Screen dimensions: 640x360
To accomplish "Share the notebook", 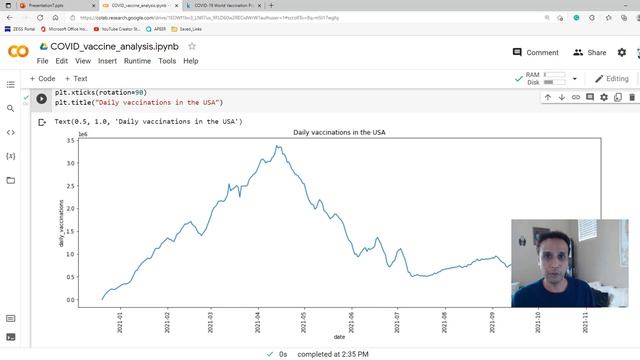I will point(590,52).
